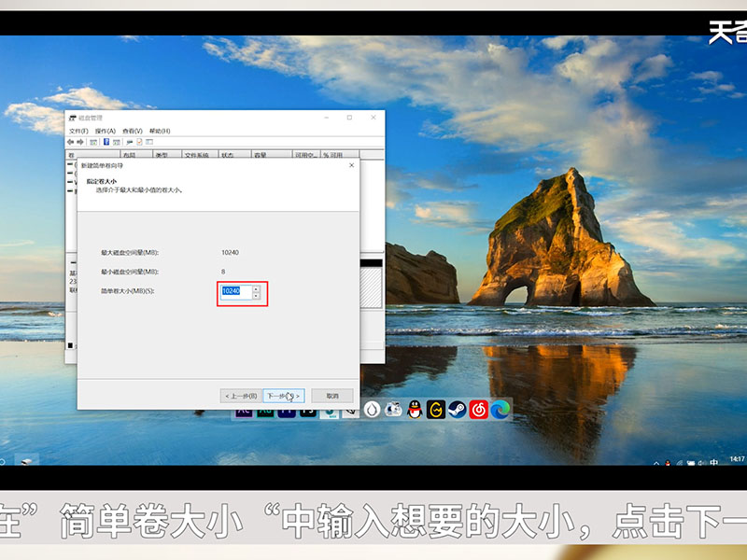
Task: Select the max disk space value 10240
Action: pyautogui.click(x=230, y=252)
